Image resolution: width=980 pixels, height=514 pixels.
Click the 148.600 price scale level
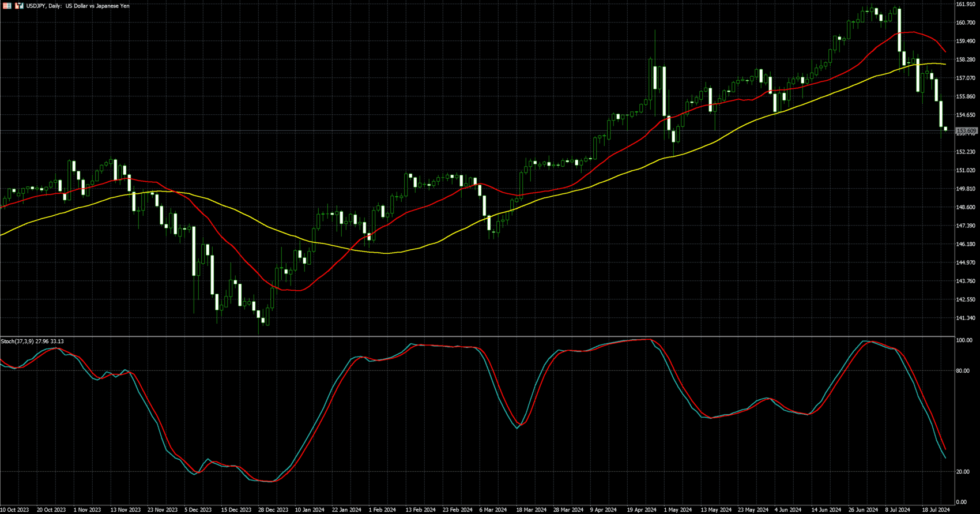(966, 207)
